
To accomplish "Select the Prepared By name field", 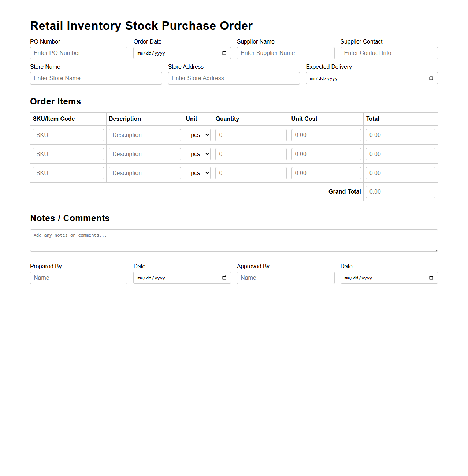I will click(x=78, y=278).
